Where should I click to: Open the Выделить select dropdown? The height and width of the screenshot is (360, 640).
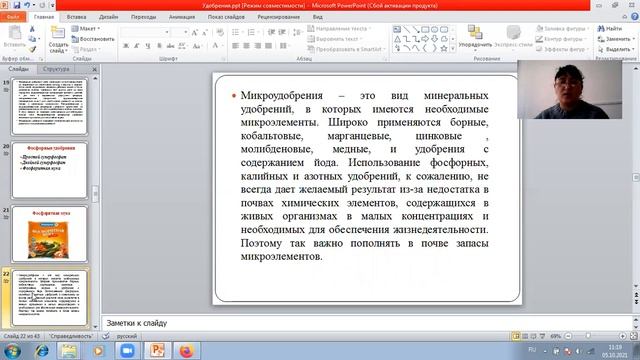click(616, 49)
